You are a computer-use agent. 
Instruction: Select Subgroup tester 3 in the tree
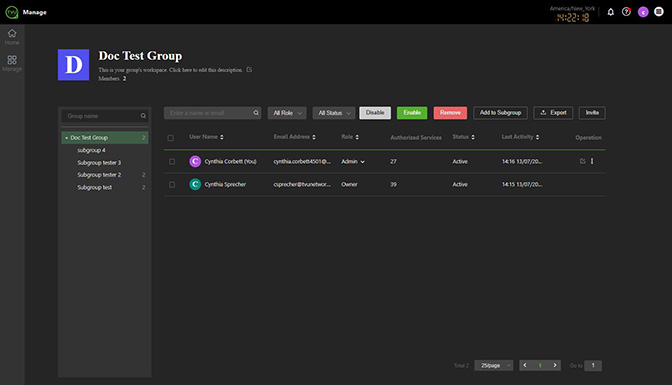pyautogui.click(x=99, y=162)
